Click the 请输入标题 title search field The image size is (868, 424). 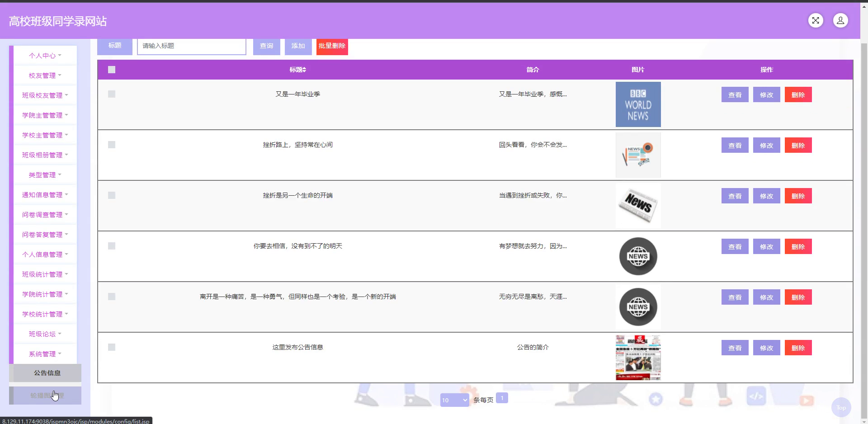click(x=192, y=46)
